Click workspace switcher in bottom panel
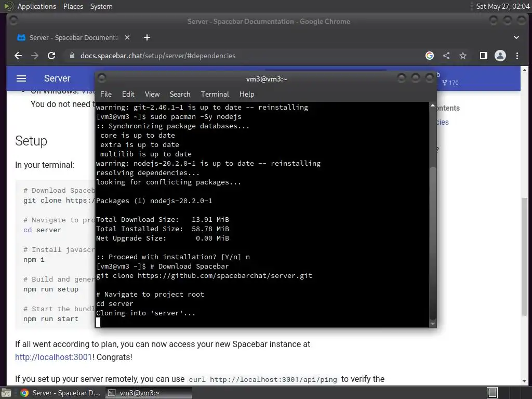Screen dimensions: 532x399 (493, 393)
